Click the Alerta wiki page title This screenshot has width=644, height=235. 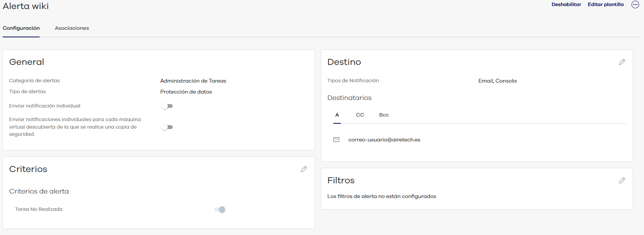[26, 6]
